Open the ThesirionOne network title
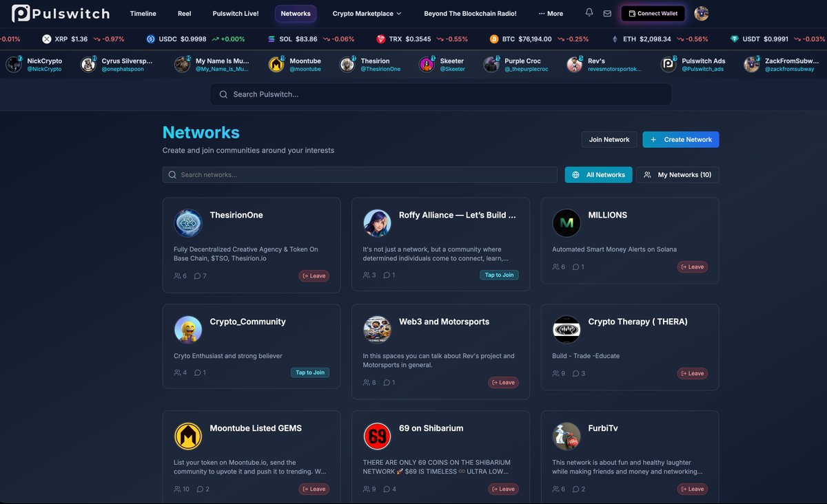Image resolution: width=827 pixels, height=504 pixels. pyautogui.click(x=236, y=215)
